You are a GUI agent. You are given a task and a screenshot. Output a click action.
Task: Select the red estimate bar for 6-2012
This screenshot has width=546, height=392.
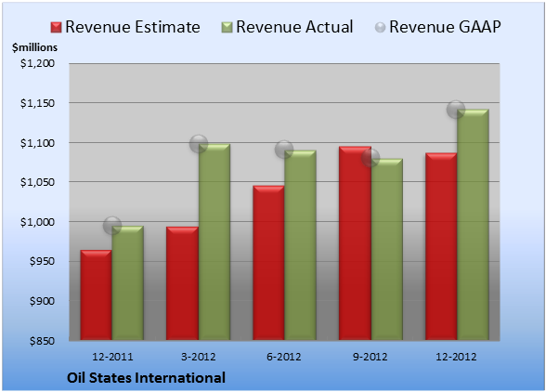[268, 263]
